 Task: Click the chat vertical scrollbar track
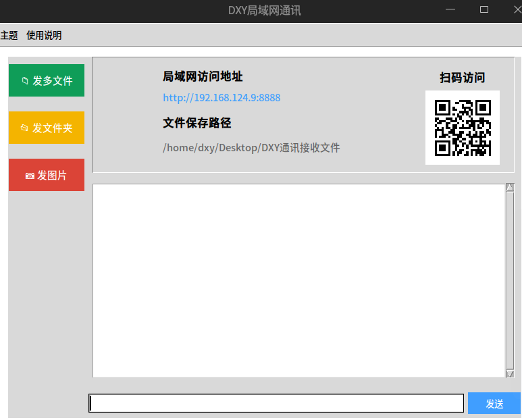[510, 280]
